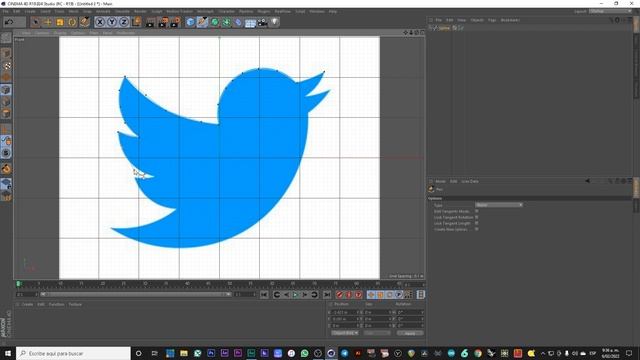Add a Cube primitive from the toolbar
640x360 pixels.
[x=190, y=22]
